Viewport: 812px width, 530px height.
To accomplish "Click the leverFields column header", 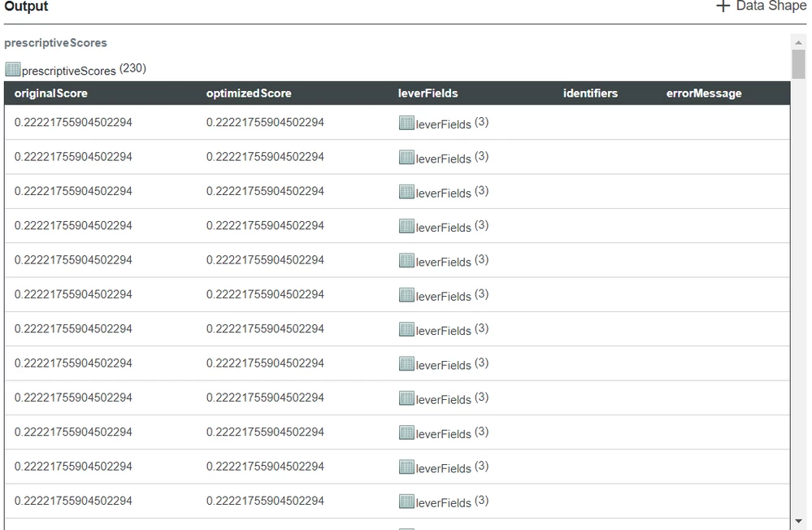I will (428, 93).
